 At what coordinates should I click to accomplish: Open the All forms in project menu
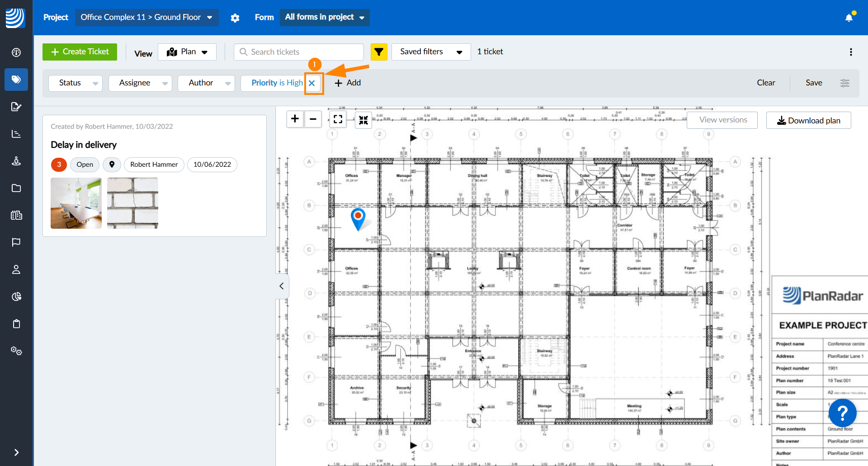tap(324, 17)
